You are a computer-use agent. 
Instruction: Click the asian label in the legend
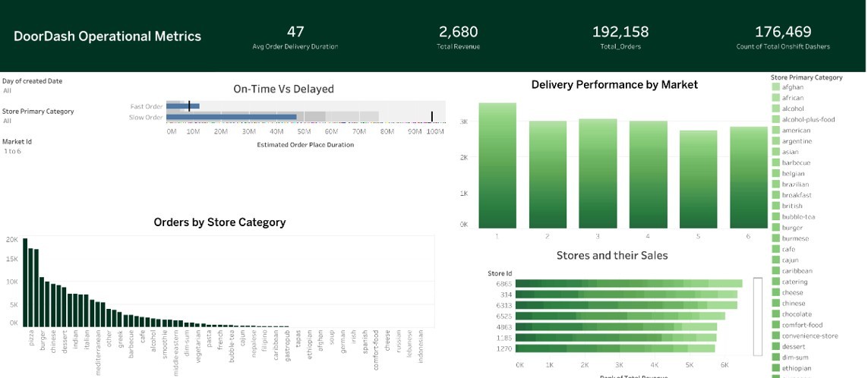790,152
